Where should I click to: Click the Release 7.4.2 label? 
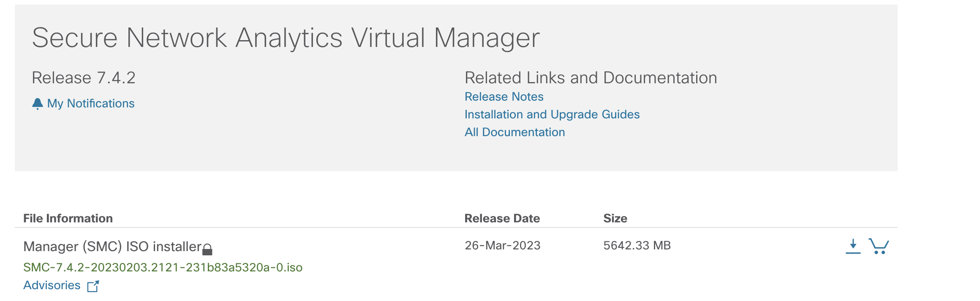tap(84, 78)
